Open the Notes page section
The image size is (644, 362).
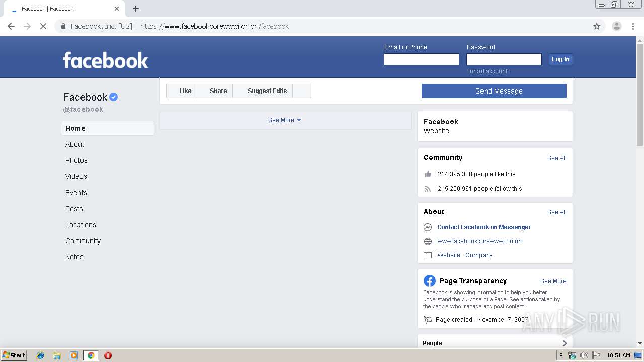74,257
